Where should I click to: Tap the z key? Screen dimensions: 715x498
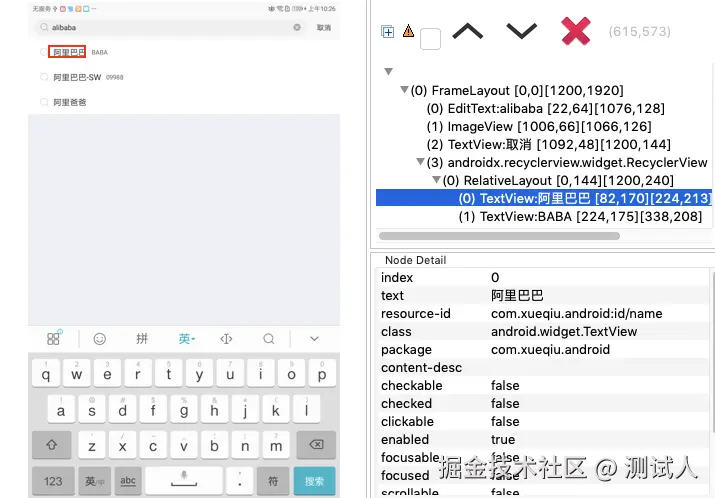coord(92,445)
